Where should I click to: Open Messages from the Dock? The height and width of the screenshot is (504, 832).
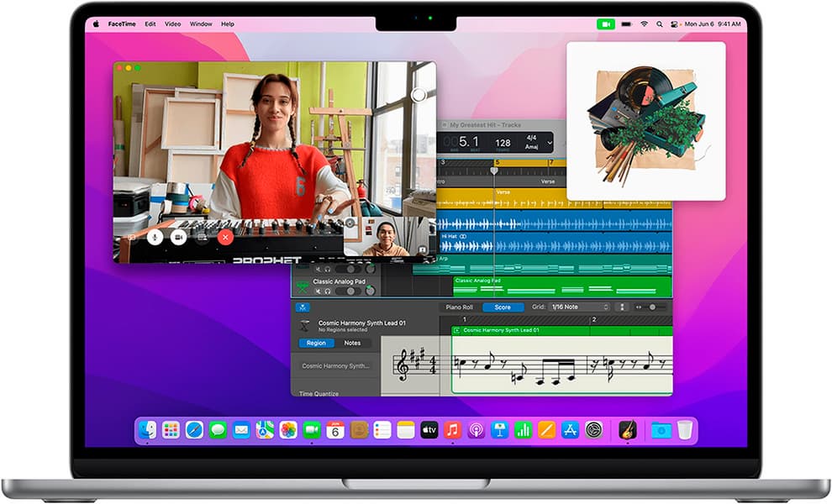[218, 430]
